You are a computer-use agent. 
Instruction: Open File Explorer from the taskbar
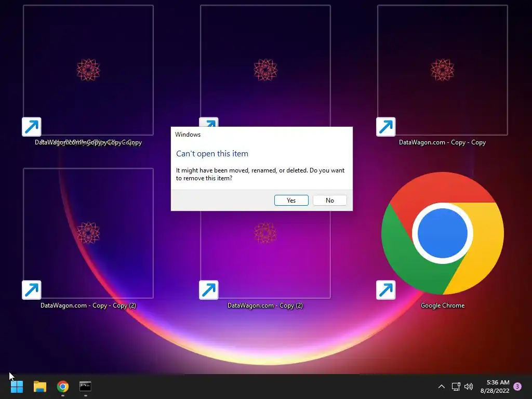39,387
